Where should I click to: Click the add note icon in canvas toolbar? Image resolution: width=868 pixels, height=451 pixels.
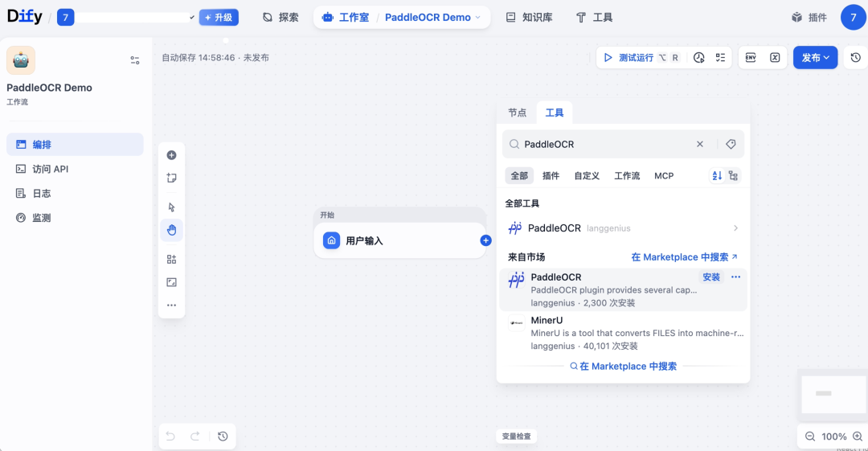[x=172, y=178]
